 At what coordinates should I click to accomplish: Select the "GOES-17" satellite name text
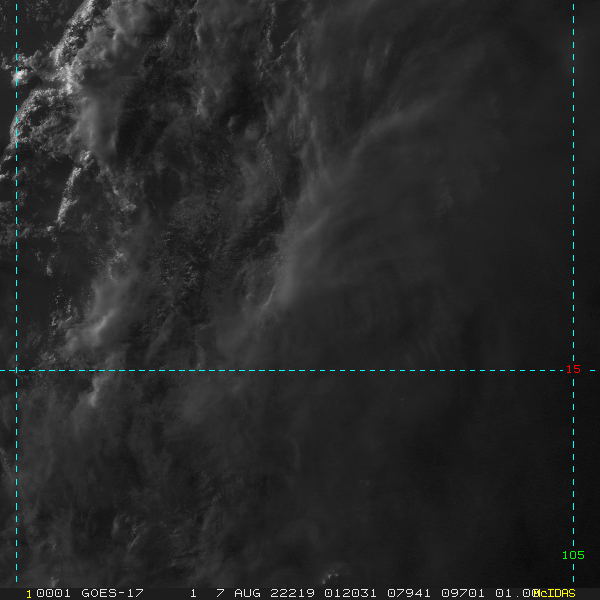(x=112, y=593)
